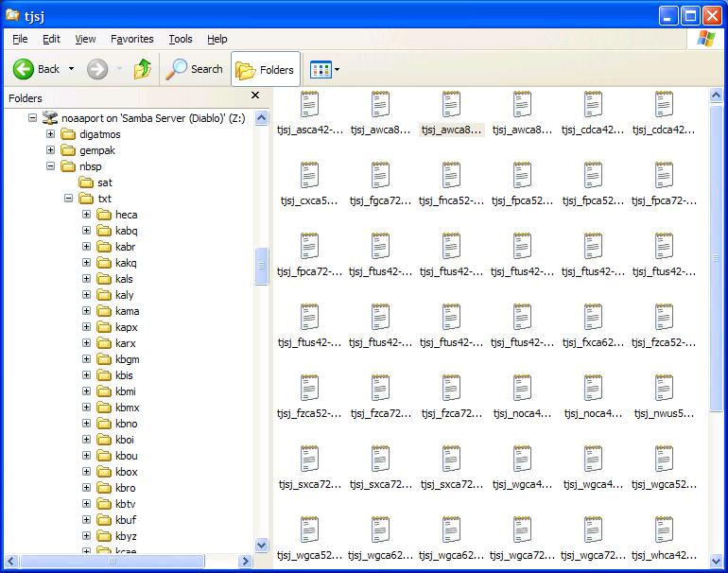728x573 pixels.
Task: Open the Favorites menu
Action: pyautogui.click(x=131, y=39)
